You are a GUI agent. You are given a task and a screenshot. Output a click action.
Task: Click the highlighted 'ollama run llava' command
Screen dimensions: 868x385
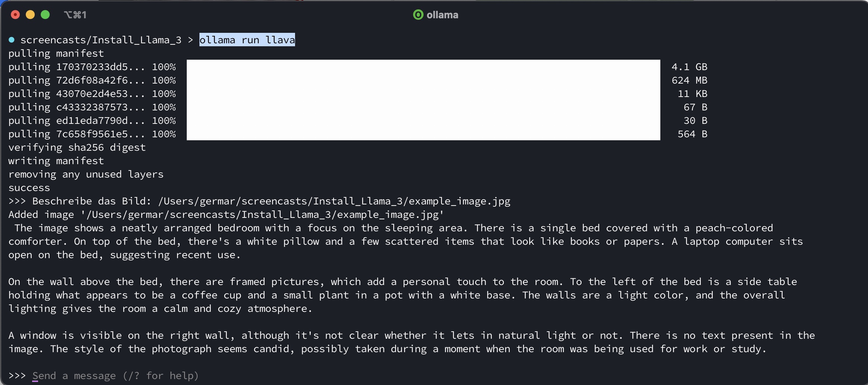pos(247,40)
